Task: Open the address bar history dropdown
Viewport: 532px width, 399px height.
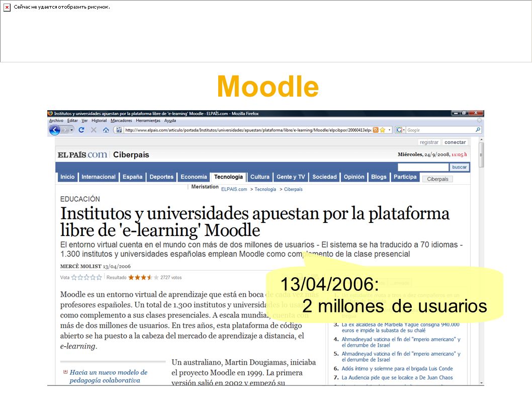Action: pos(390,130)
